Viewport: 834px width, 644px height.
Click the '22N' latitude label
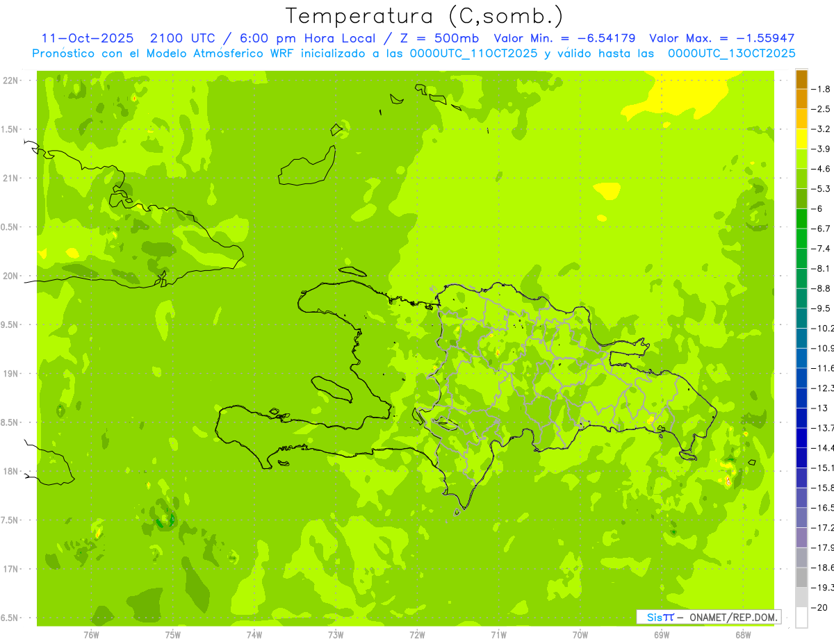(x=10, y=81)
